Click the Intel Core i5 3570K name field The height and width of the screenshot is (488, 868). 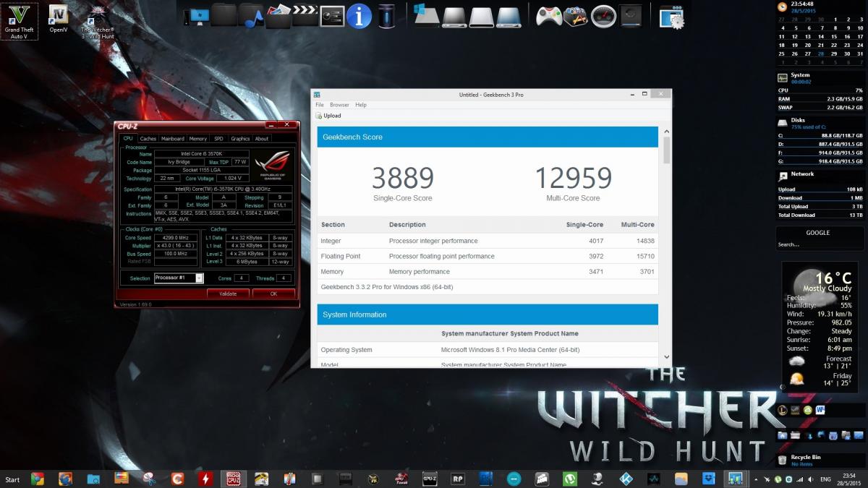(203, 154)
